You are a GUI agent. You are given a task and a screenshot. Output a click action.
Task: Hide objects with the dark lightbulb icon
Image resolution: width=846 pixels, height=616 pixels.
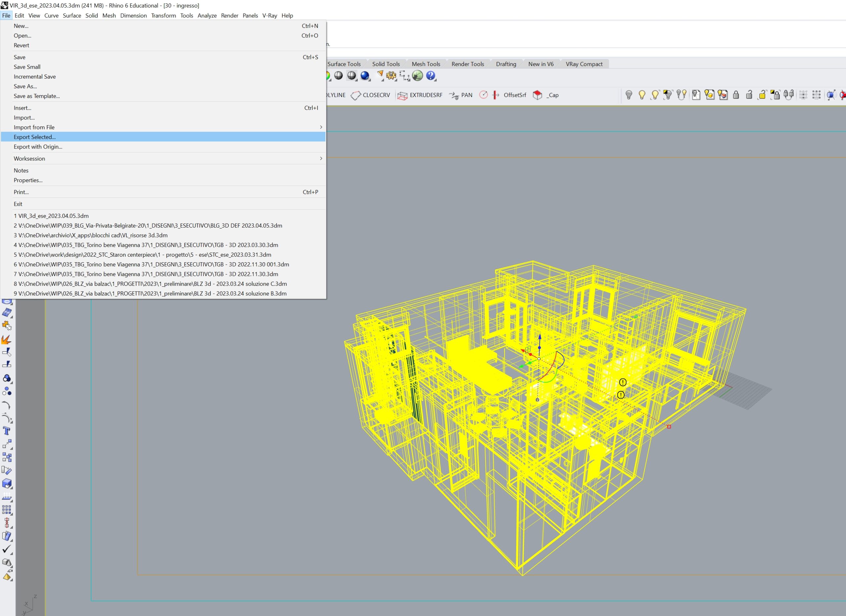629,95
